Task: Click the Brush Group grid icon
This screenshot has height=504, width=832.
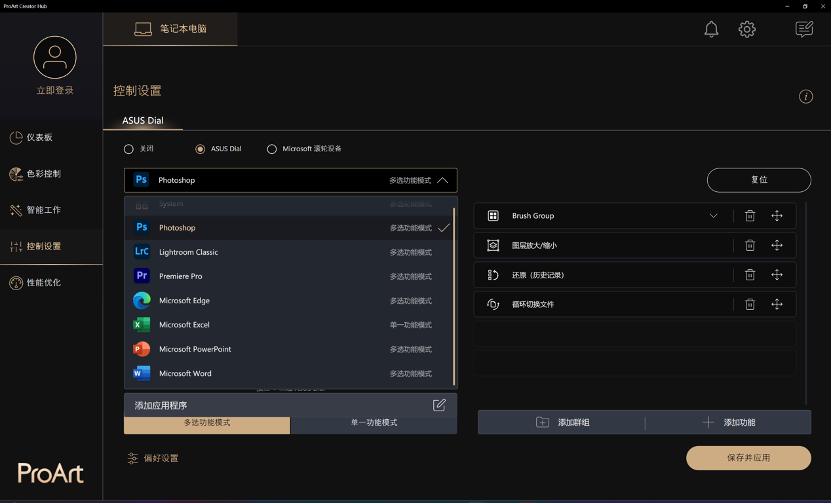Action: click(x=493, y=216)
